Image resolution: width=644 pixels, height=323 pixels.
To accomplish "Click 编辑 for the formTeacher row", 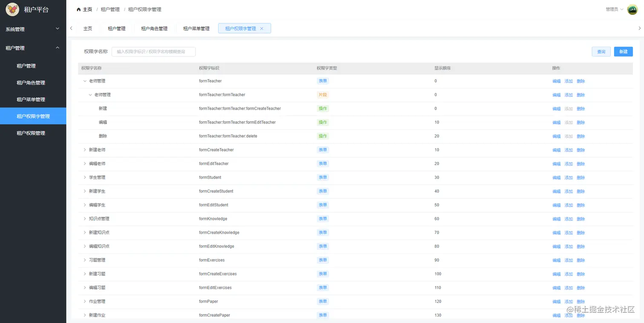I will (x=556, y=81).
